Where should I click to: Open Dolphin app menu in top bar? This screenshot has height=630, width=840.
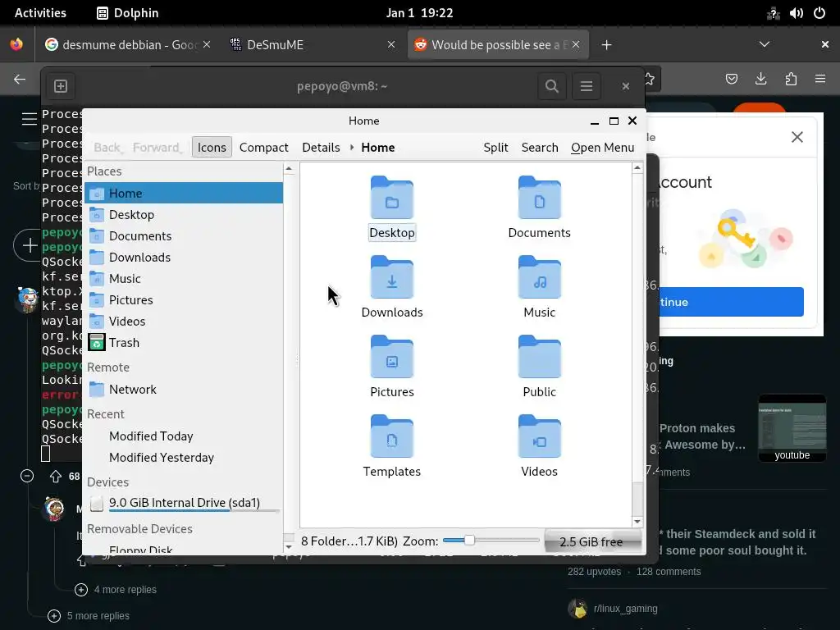pos(127,13)
